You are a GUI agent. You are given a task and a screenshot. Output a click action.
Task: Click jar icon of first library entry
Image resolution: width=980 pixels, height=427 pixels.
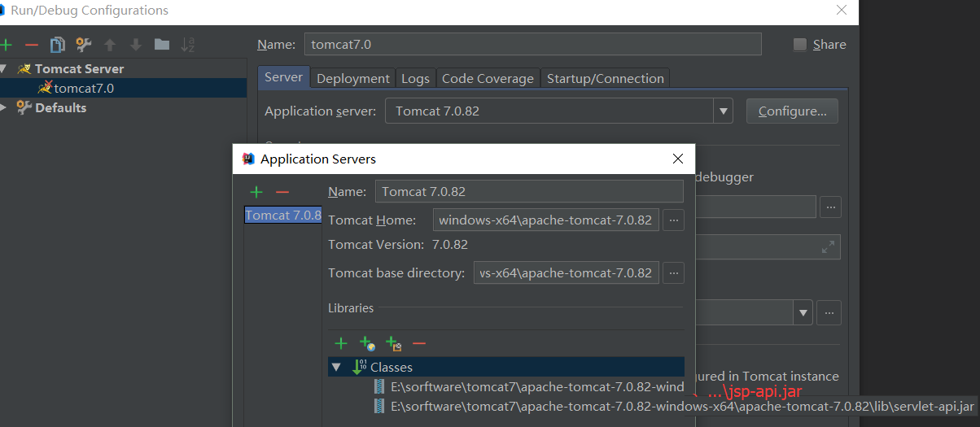tap(379, 386)
